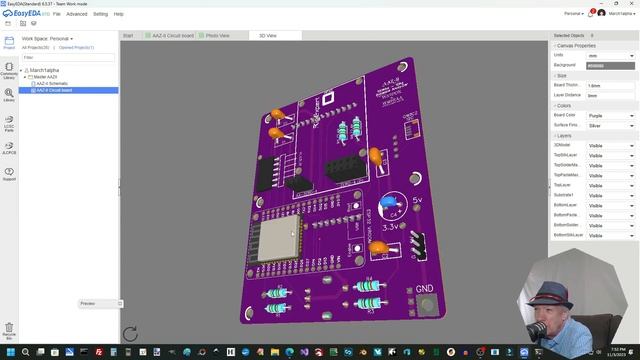Open File Explorer from the taskbar

coord(275,352)
